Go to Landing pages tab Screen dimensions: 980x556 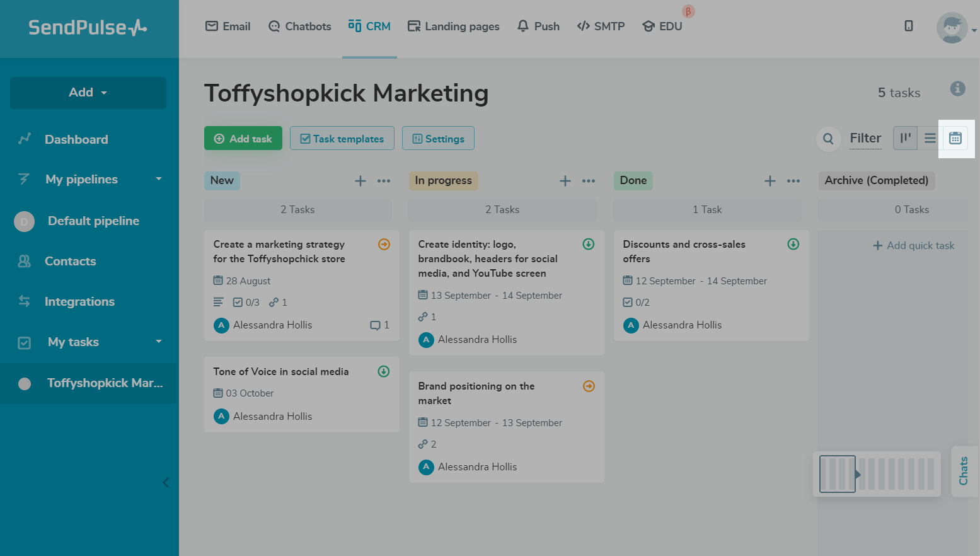click(x=453, y=26)
